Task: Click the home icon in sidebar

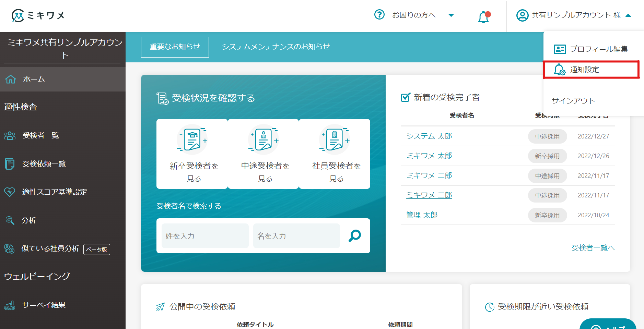Action: (11, 79)
